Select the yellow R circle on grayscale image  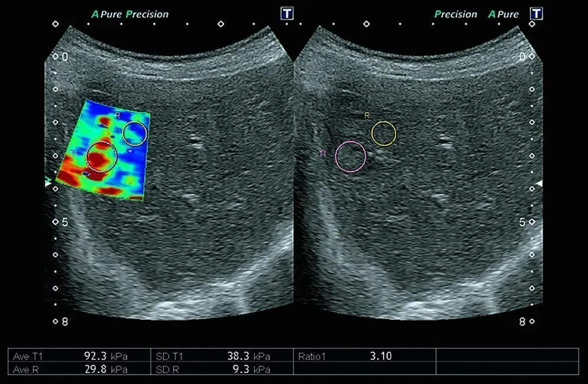[x=384, y=134]
